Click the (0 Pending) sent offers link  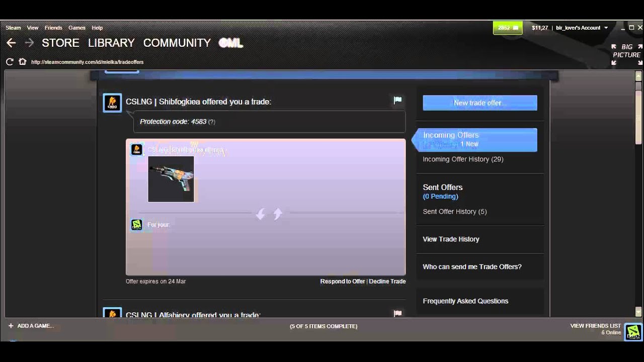(441, 196)
